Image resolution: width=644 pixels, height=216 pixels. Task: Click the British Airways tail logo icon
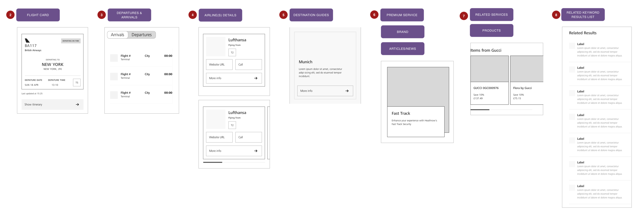[x=27, y=40]
